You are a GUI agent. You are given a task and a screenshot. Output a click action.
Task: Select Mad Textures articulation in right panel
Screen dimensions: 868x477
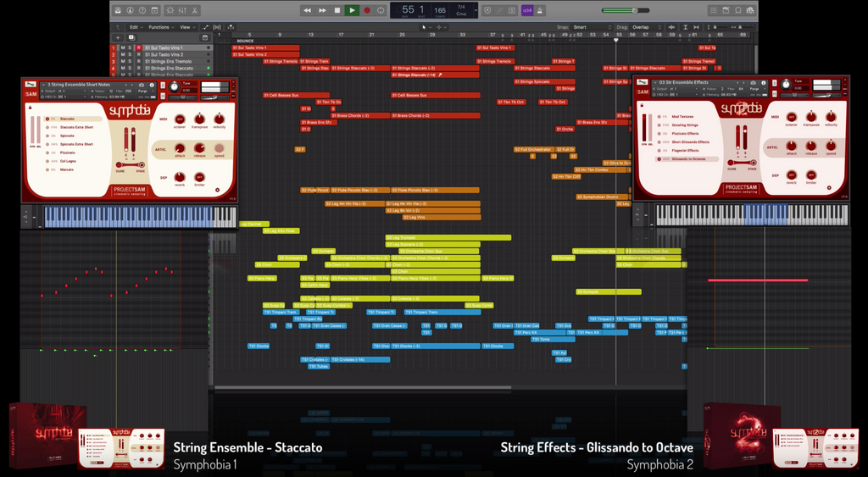click(x=683, y=116)
